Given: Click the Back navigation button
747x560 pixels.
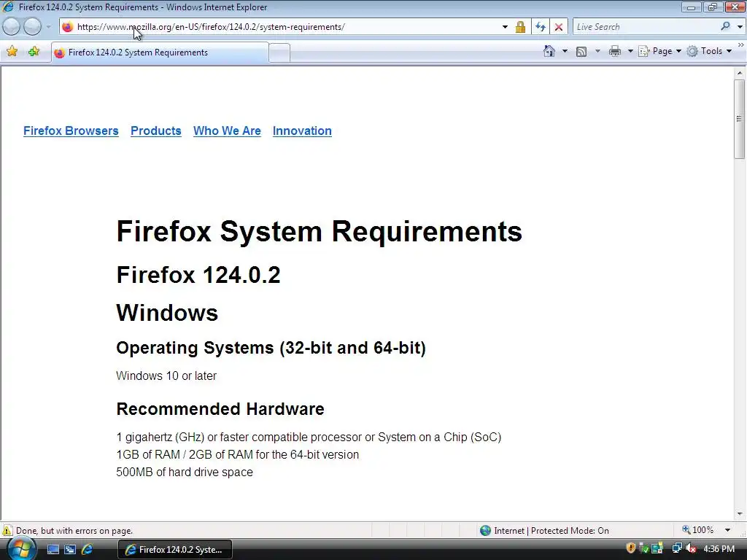Looking at the screenshot, I should pyautogui.click(x=12, y=27).
